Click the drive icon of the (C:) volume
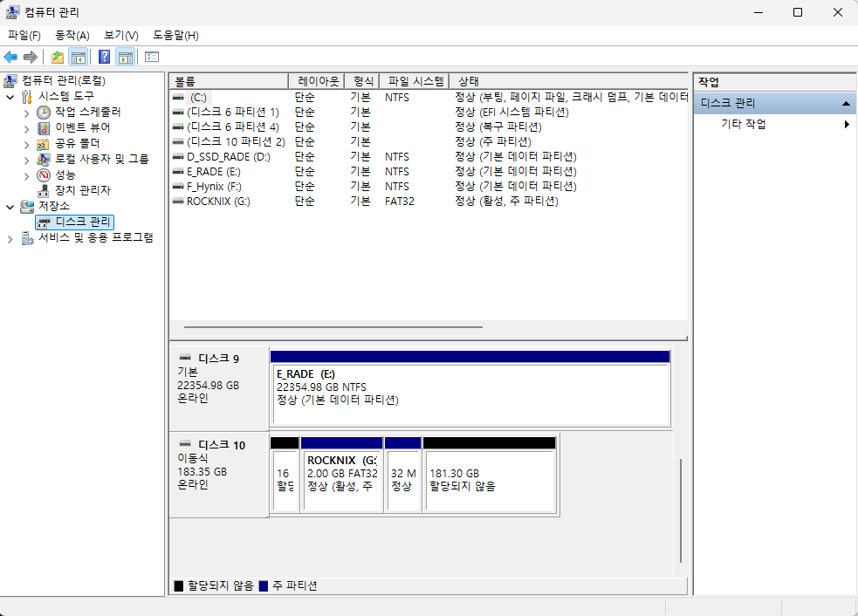 [x=178, y=98]
